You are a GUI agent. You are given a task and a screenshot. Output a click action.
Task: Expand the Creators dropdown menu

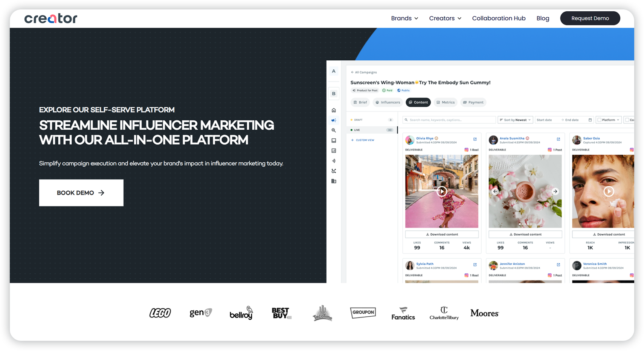point(445,18)
